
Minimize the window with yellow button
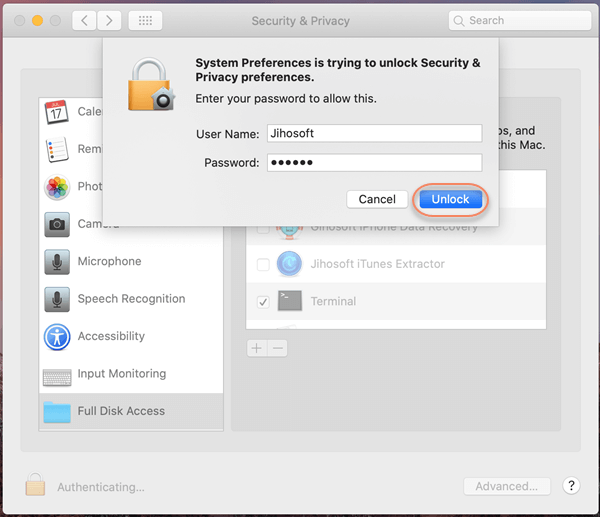click(x=38, y=20)
